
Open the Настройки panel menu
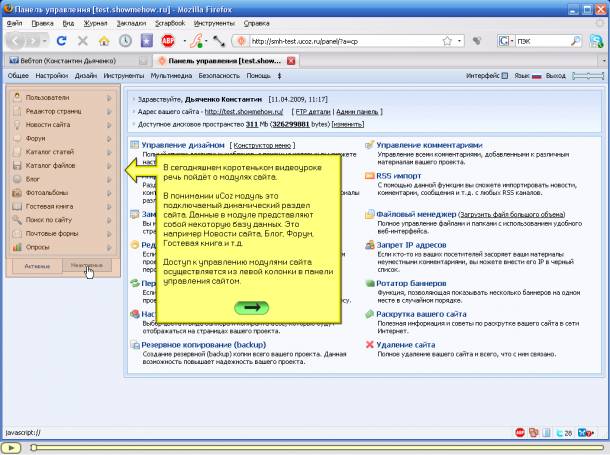[x=52, y=76]
